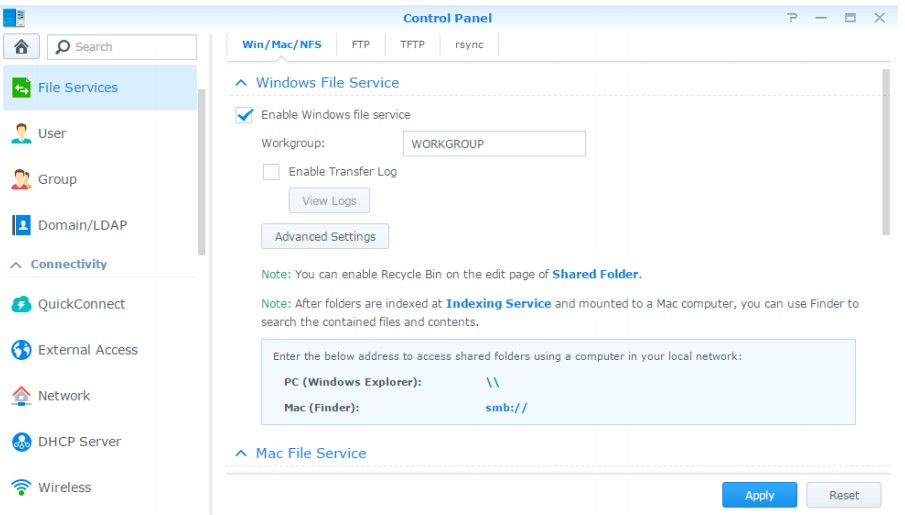Switch to the TFTP tab
Screen dimensions: 905x515
click(x=412, y=44)
